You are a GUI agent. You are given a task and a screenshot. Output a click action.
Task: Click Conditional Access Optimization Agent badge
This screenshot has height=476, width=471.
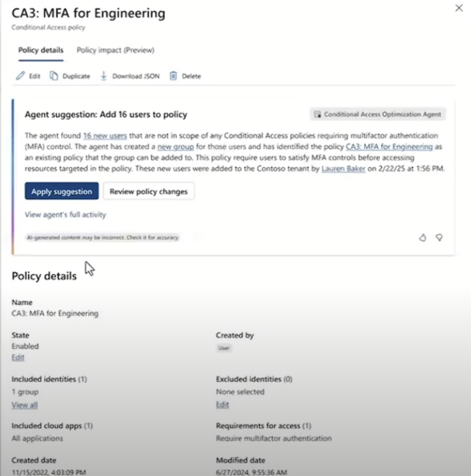(x=378, y=114)
